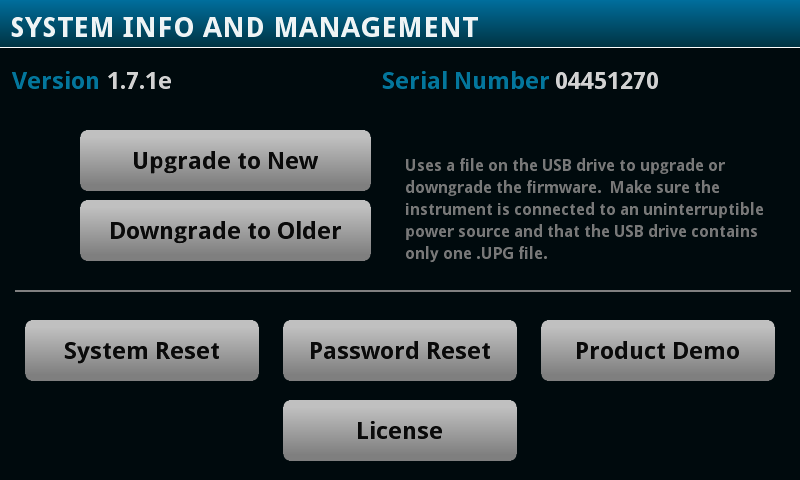Click the System Info and Management title bar

pyautogui.click(x=400, y=24)
